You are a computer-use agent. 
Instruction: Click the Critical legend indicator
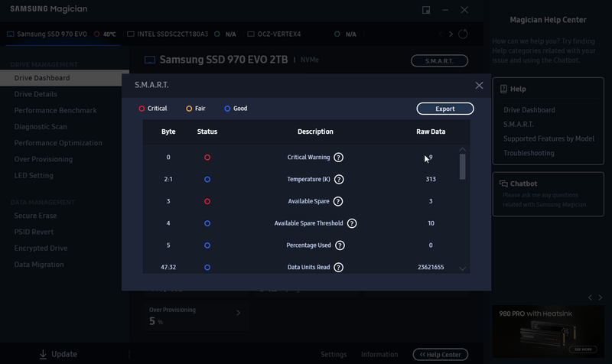(x=142, y=109)
